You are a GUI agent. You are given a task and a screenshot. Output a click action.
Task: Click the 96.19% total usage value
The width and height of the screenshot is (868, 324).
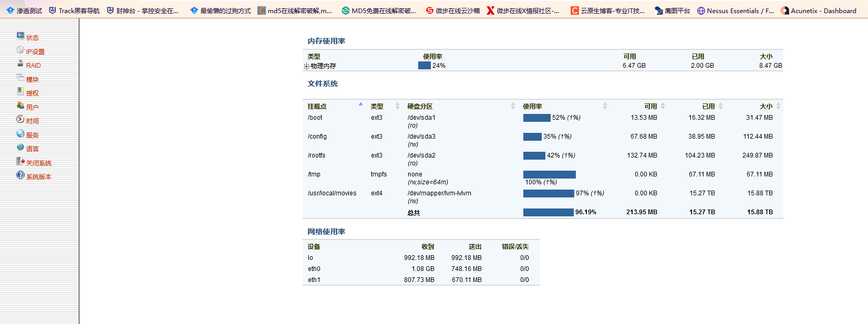[x=586, y=212]
